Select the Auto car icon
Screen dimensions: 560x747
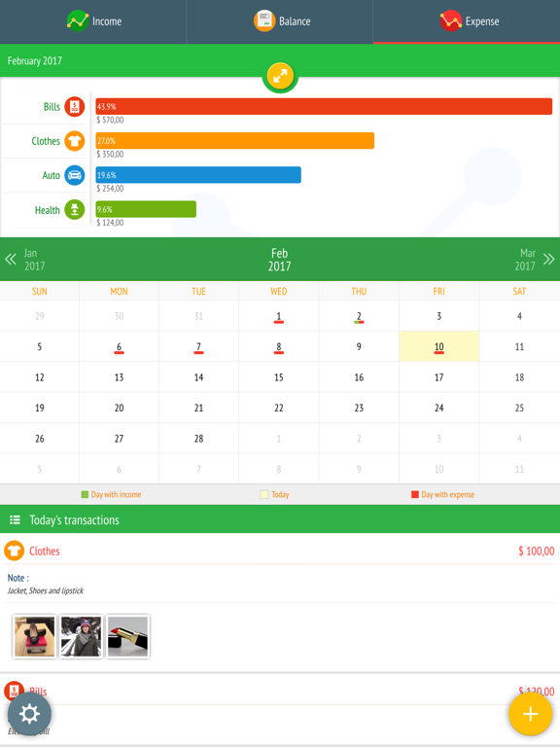pyautogui.click(x=75, y=175)
